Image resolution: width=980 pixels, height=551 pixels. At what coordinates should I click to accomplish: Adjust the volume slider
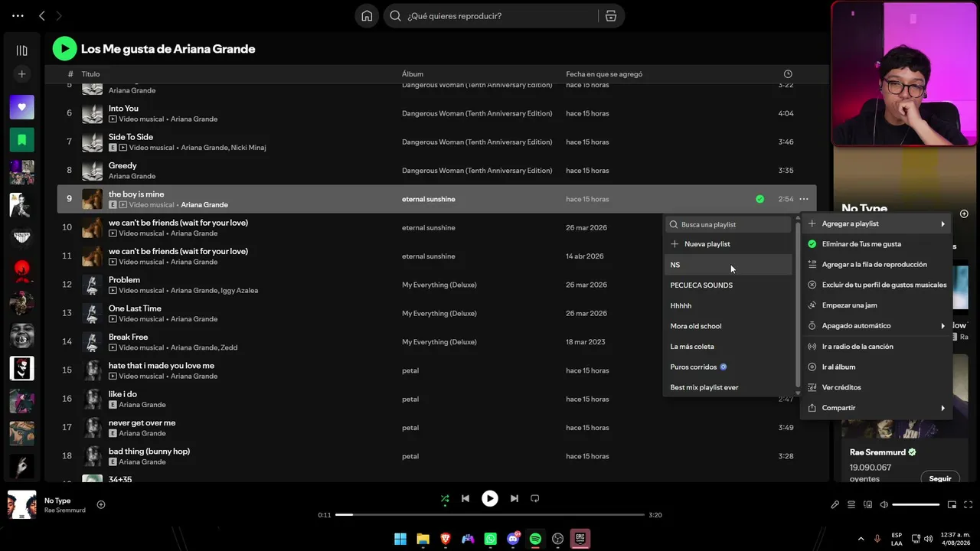click(916, 505)
